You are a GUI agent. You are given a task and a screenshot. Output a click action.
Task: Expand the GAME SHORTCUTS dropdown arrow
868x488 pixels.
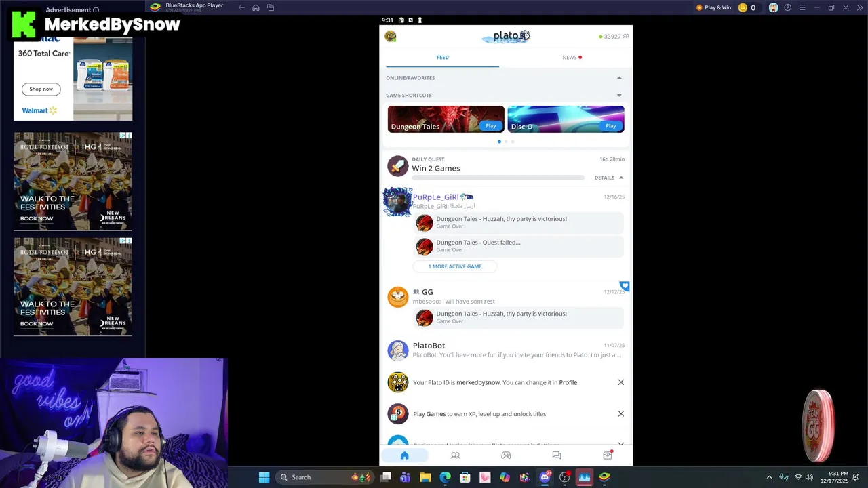(x=619, y=96)
